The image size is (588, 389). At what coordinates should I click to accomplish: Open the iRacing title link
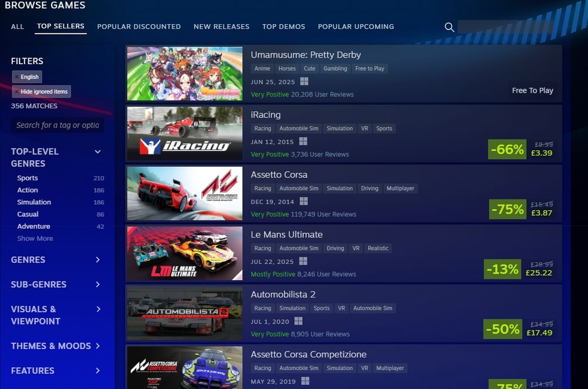click(x=266, y=115)
